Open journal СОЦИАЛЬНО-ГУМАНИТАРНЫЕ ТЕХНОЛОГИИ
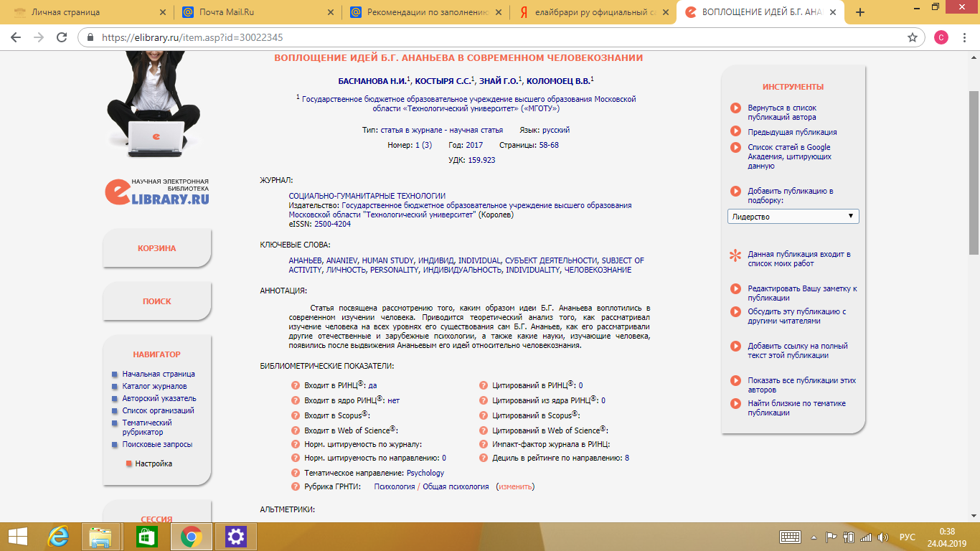 (367, 196)
